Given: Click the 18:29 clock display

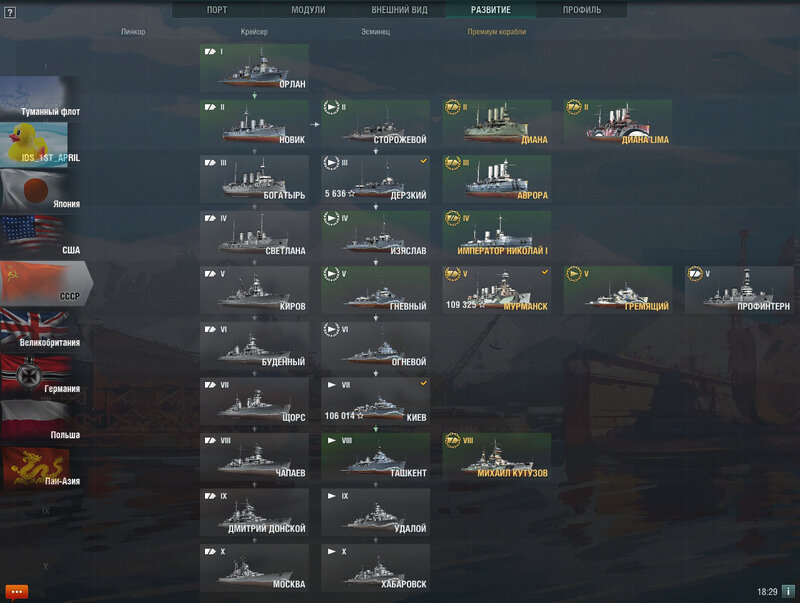Looking at the screenshot, I should [x=767, y=592].
